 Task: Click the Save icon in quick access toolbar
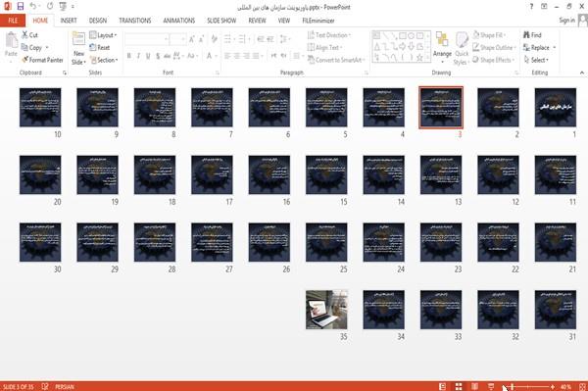21,6
